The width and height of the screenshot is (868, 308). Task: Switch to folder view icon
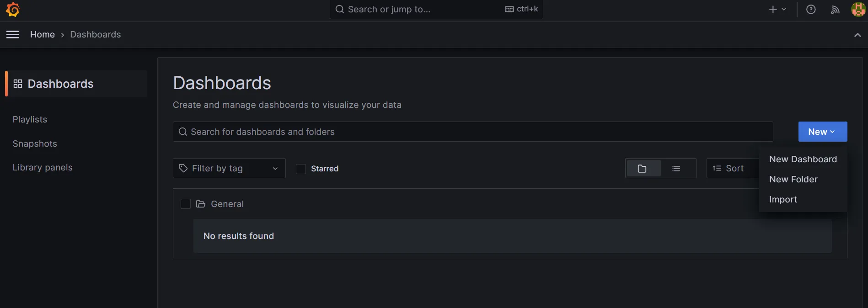point(643,169)
